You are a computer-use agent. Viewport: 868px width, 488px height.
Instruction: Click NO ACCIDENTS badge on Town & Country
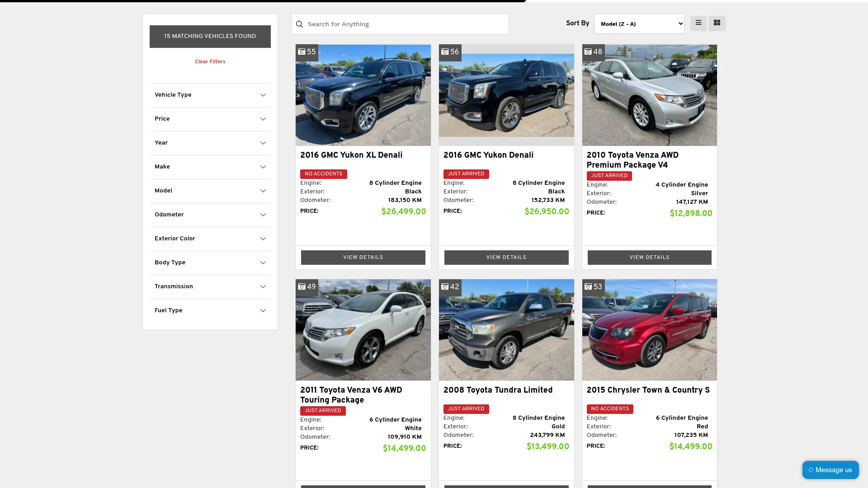click(x=610, y=409)
